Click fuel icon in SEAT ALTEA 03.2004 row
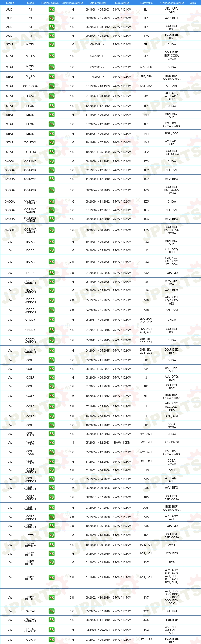This screenshot has width=201, height=644. tap(51, 56)
